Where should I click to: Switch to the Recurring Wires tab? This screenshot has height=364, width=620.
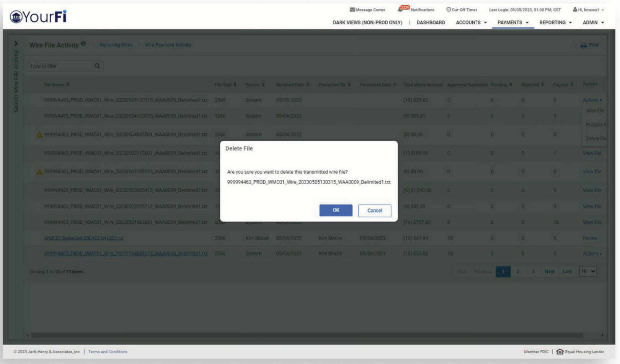[x=116, y=45]
